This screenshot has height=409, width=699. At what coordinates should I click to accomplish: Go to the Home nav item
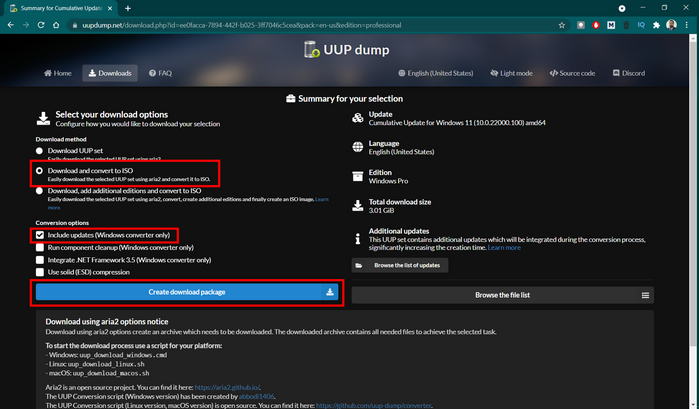tap(58, 73)
